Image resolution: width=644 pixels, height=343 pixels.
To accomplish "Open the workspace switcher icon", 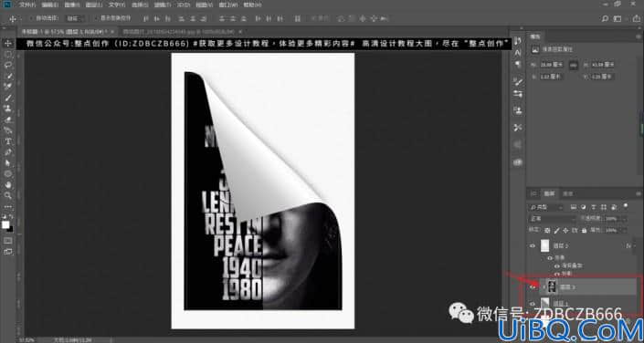I will point(618,18).
